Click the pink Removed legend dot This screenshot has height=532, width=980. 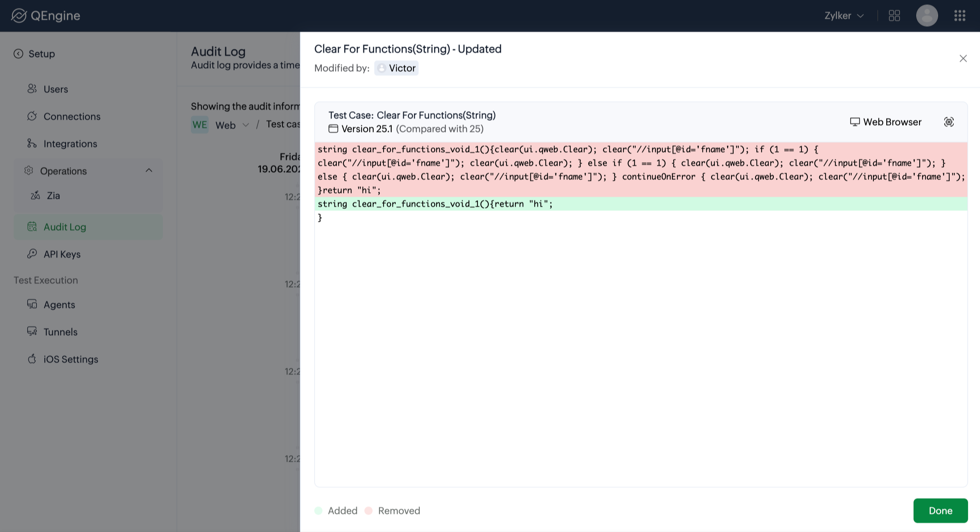(368, 511)
